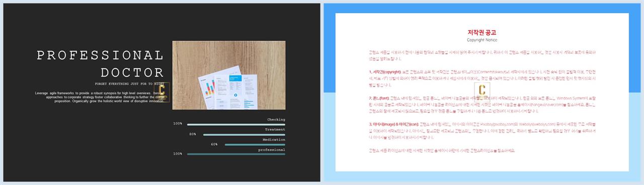Screen dimensions: 644x185
Task: Click the wooden desk photo with reports
Action: [x=229, y=75]
